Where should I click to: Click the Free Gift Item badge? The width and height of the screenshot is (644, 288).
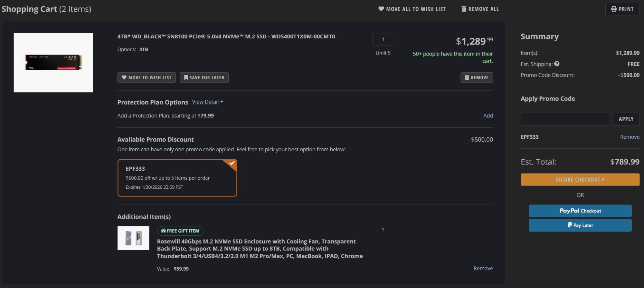pyautogui.click(x=180, y=231)
